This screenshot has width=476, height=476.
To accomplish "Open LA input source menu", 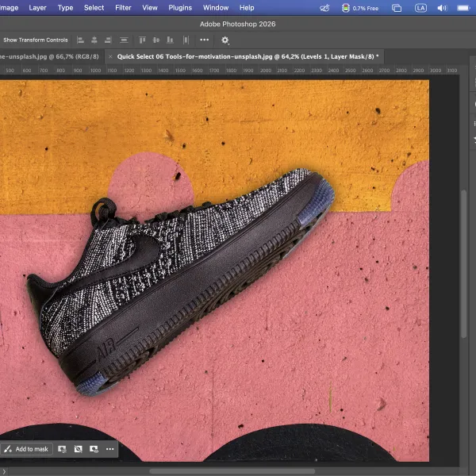I will (420, 8).
